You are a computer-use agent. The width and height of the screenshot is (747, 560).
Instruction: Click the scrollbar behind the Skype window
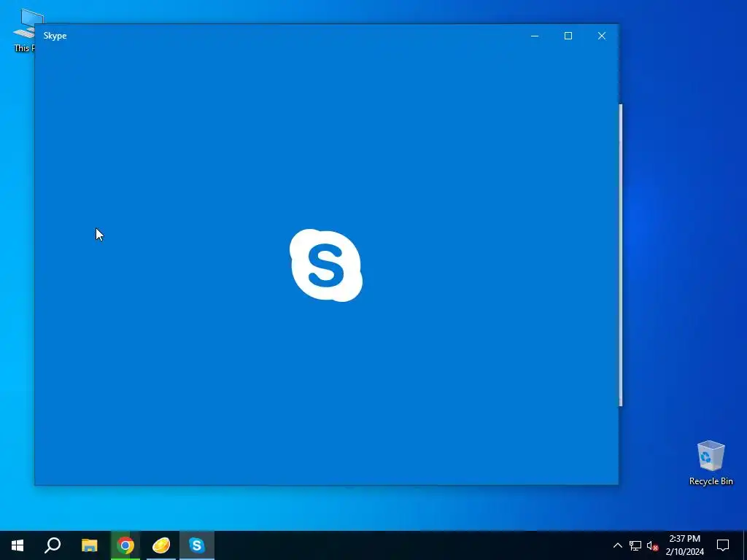621,254
